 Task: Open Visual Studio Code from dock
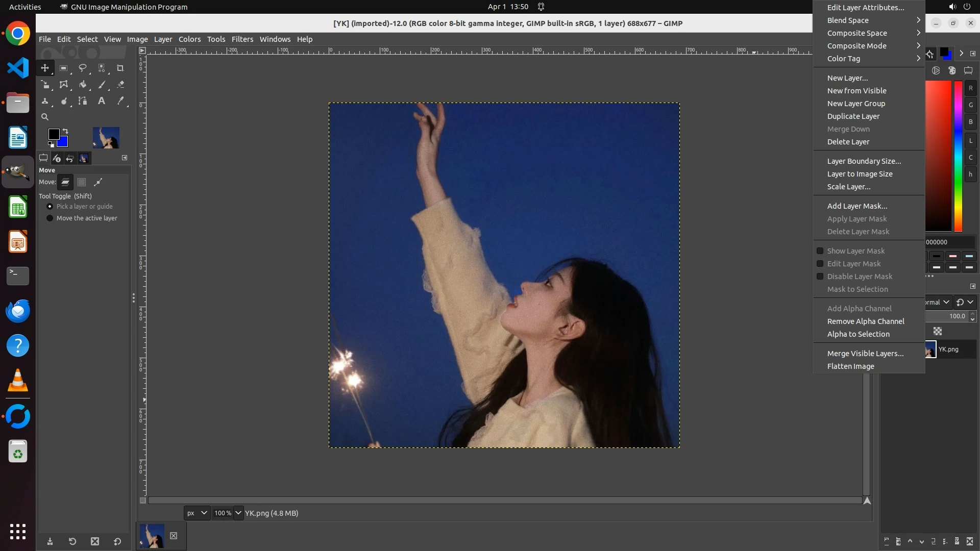[18, 68]
